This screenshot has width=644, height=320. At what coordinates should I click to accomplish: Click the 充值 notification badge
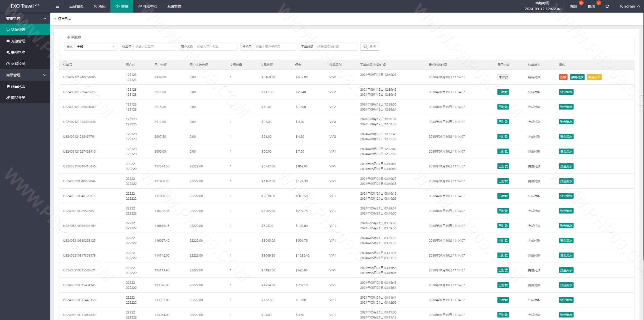point(574,6)
